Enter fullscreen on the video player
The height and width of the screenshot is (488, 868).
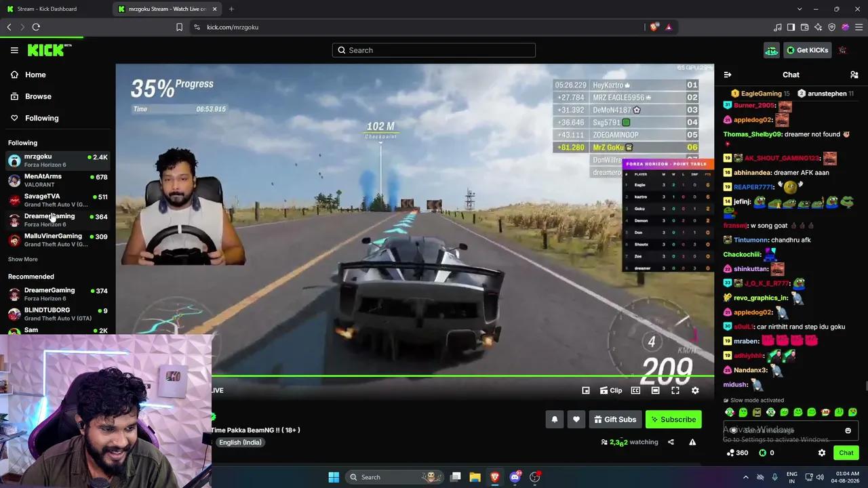pos(675,390)
